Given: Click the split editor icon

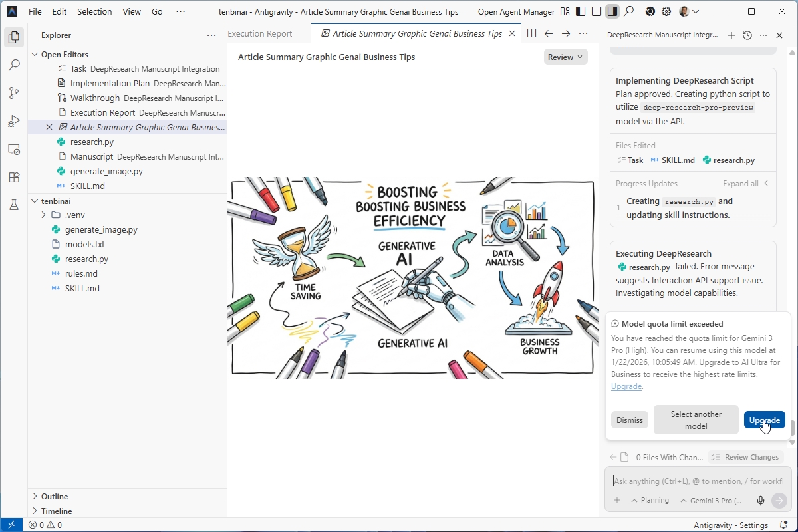Looking at the screenshot, I should [531, 34].
